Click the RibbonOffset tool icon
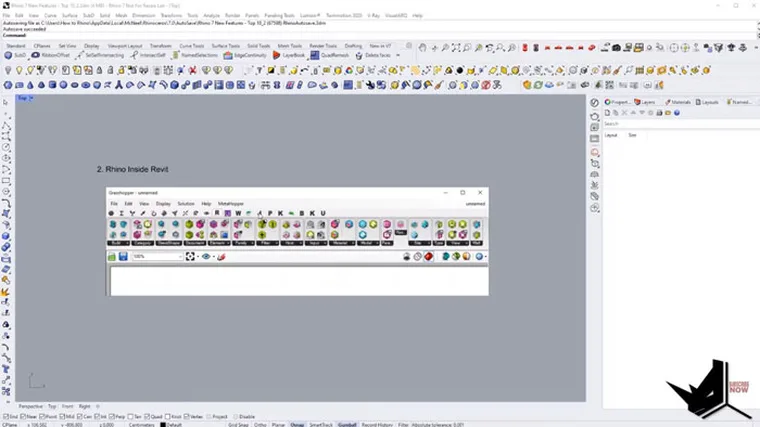The image size is (760, 427). point(36,55)
